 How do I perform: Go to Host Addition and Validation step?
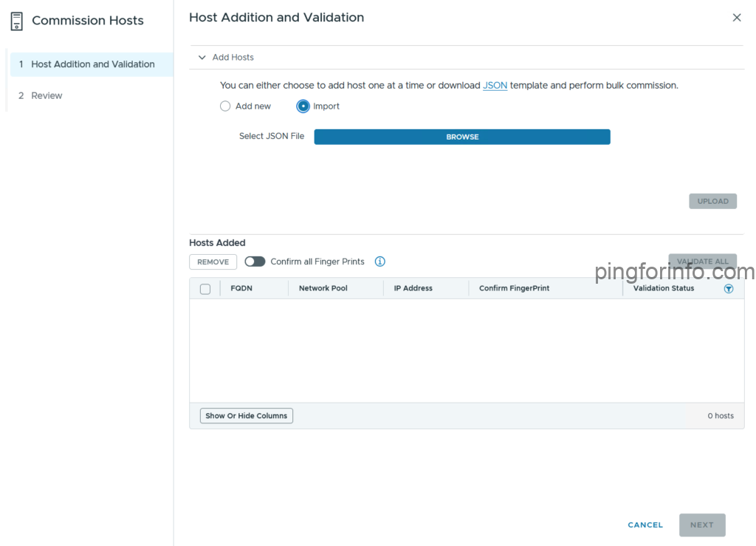click(x=92, y=64)
